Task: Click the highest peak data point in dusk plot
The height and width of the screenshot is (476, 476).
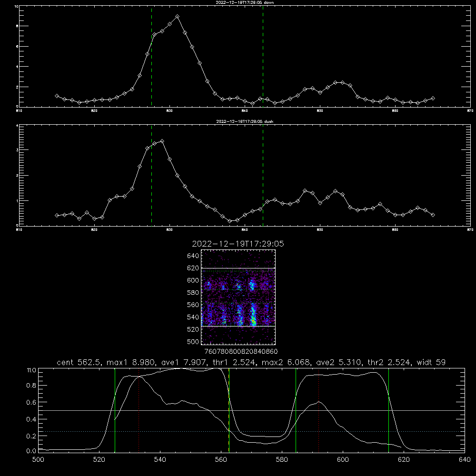Action: [x=162, y=141]
